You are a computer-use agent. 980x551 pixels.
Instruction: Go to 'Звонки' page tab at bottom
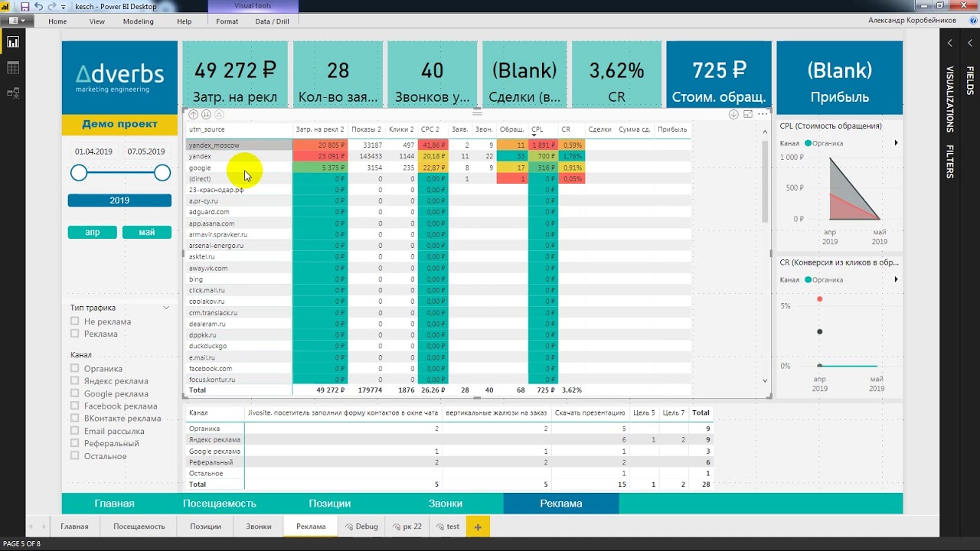point(259,527)
